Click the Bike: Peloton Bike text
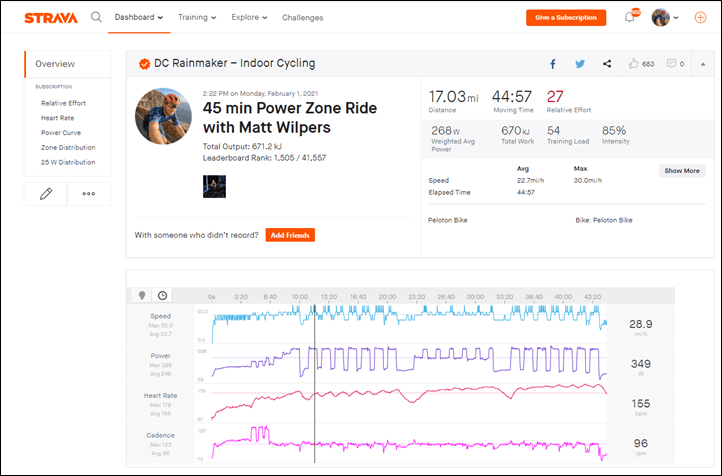The width and height of the screenshot is (722, 476). (604, 220)
